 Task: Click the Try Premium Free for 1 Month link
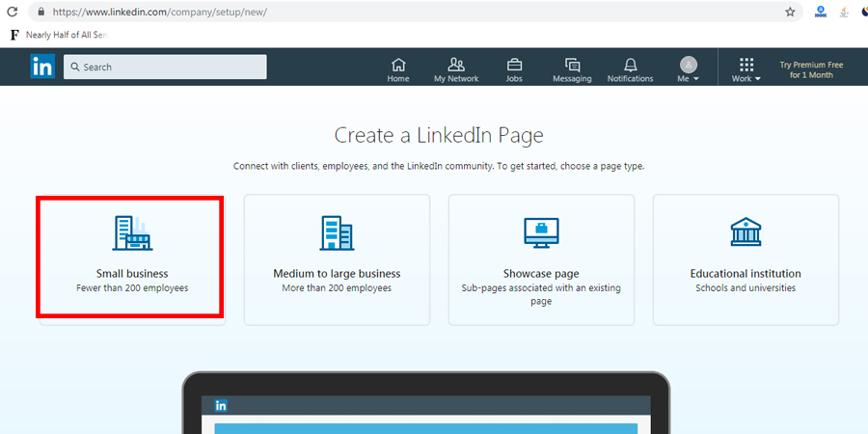point(811,69)
